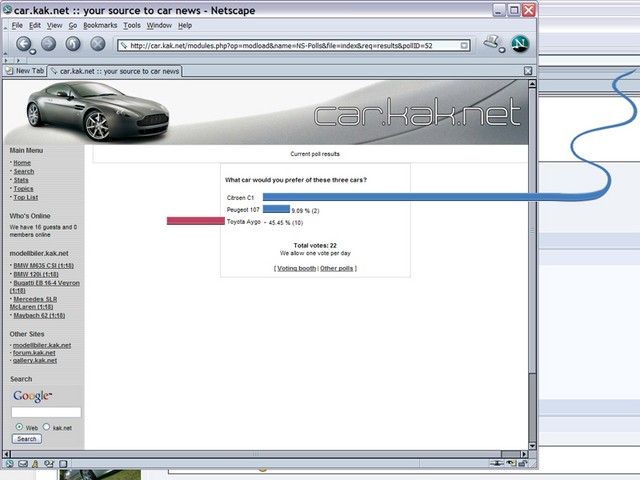
Task: Open the URL history dropdown arrow
Action: click(x=464, y=45)
